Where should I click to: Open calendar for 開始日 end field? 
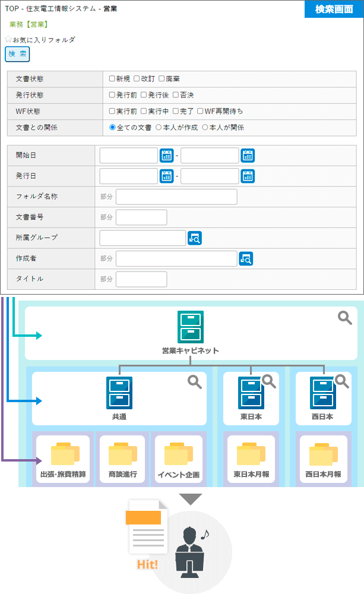click(248, 155)
